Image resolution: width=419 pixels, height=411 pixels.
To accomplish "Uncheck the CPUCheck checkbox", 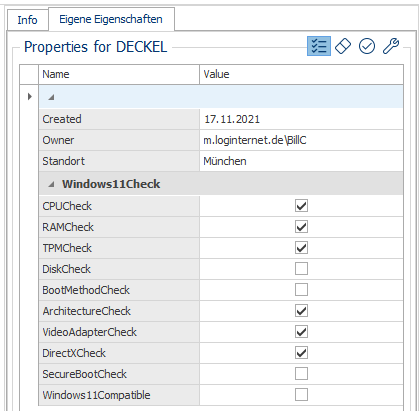I will click(x=301, y=206).
